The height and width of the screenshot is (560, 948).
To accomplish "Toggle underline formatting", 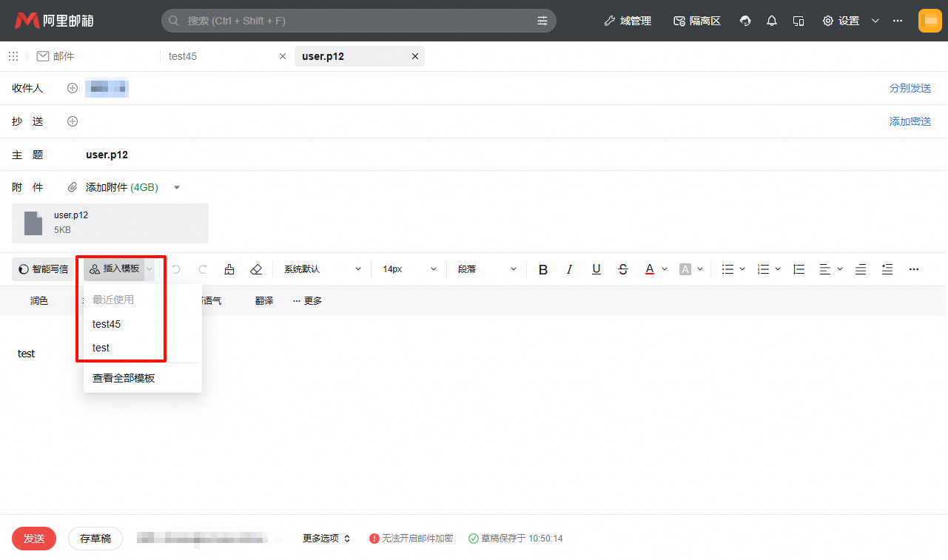I will [x=596, y=269].
